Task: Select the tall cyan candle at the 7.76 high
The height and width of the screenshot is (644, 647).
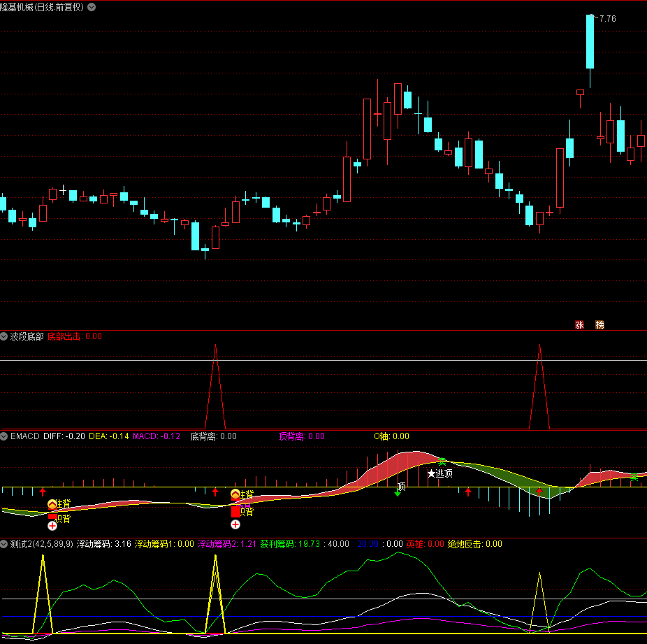Action: (590, 42)
